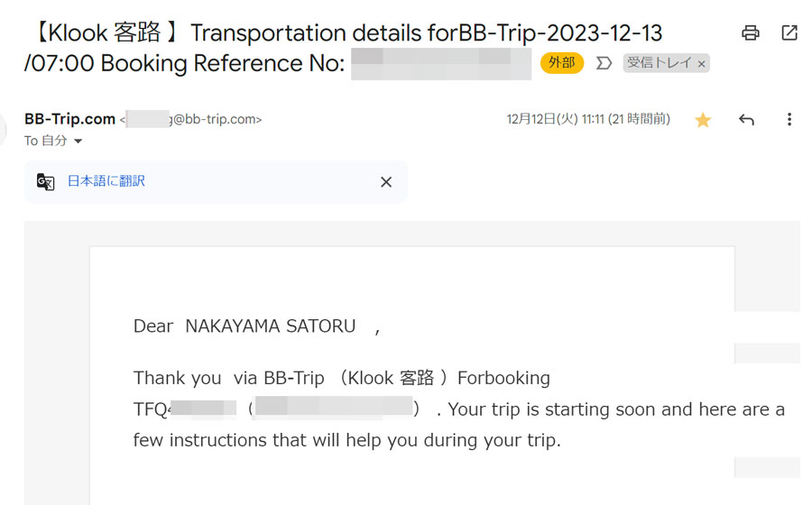812x505 pixels.
Task: Dismiss the translation banner
Action: coord(386,182)
